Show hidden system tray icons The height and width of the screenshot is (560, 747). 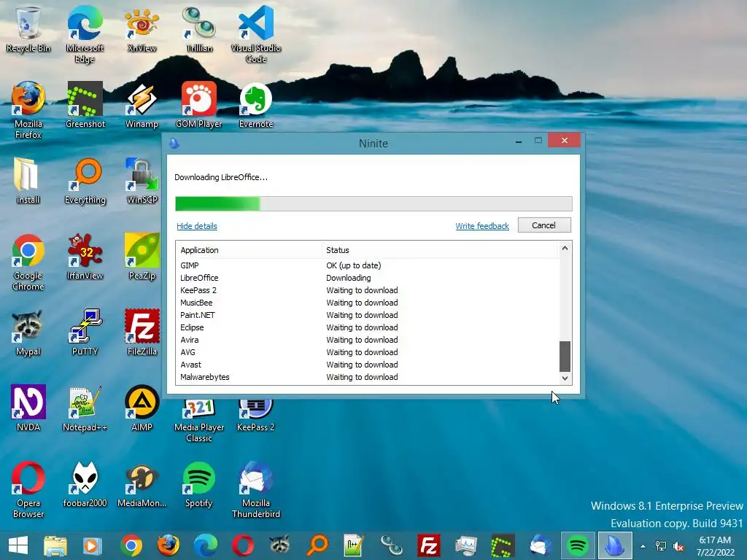tap(643, 546)
